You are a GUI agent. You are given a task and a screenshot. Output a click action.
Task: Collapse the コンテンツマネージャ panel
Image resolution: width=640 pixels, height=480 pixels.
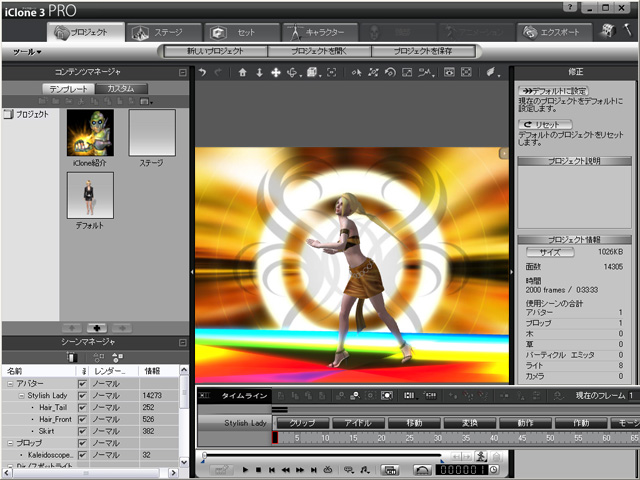tap(182, 73)
